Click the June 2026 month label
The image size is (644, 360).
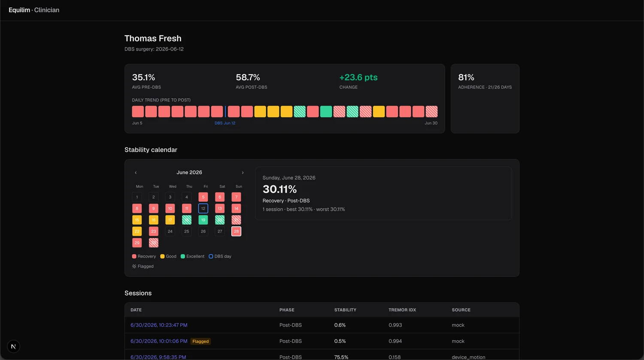(189, 172)
